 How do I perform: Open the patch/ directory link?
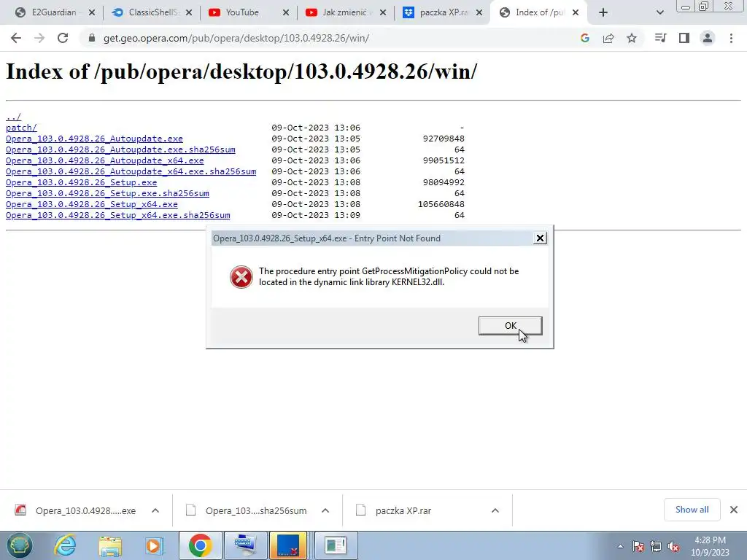(x=21, y=128)
